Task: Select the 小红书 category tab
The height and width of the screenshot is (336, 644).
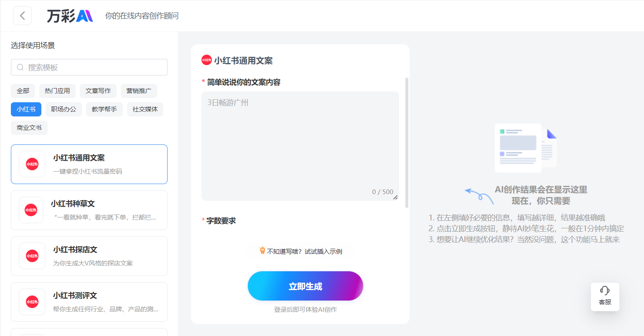Action: [x=26, y=109]
